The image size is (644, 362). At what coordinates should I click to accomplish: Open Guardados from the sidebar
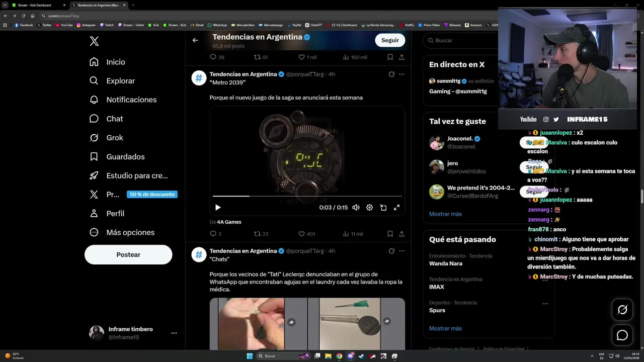pyautogui.click(x=117, y=157)
